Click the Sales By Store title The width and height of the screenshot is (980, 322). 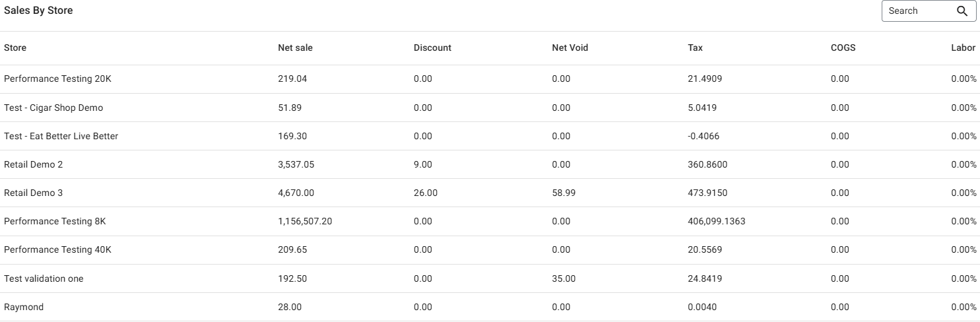click(x=38, y=11)
